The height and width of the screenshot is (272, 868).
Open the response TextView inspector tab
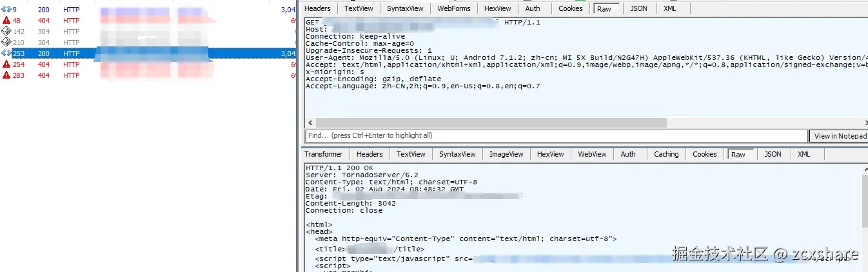(x=411, y=154)
